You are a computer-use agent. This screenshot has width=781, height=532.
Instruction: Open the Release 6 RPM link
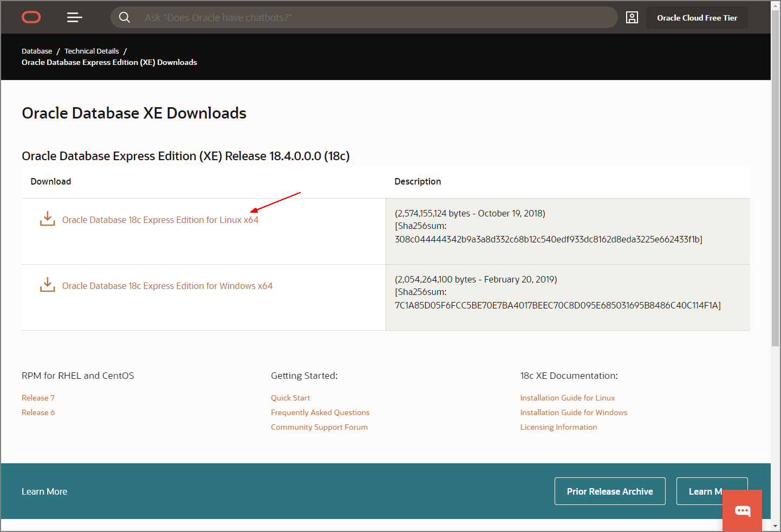[x=38, y=412]
